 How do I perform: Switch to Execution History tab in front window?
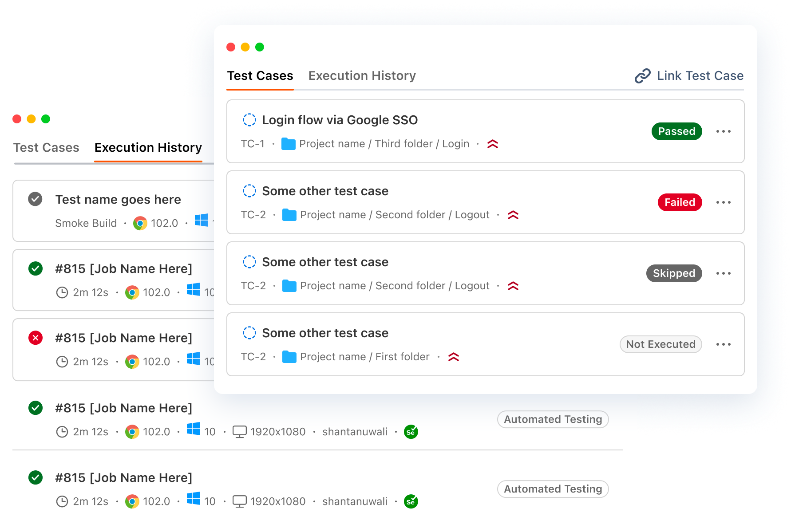tap(362, 76)
